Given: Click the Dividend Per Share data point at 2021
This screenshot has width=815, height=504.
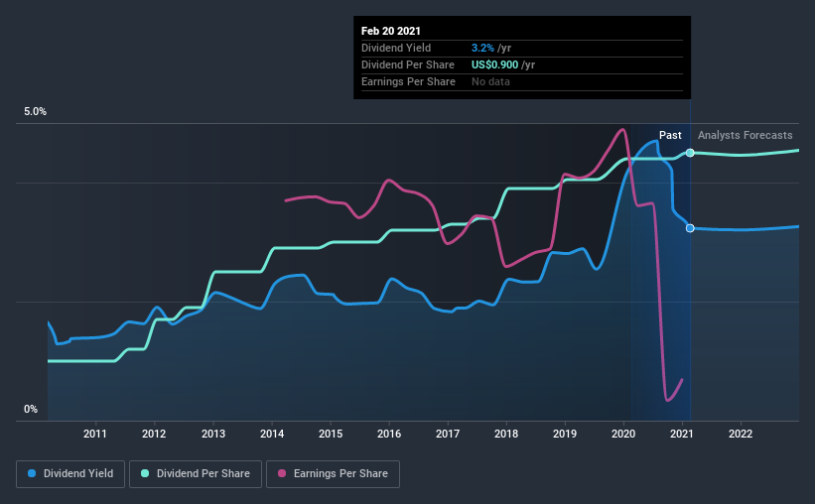Looking at the screenshot, I should coord(690,153).
